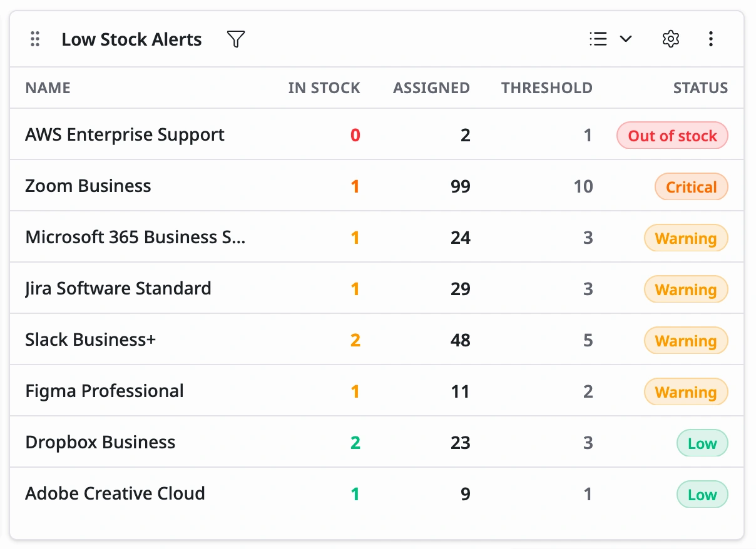
Task: Open the filter funnel icon
Action: 236,39
